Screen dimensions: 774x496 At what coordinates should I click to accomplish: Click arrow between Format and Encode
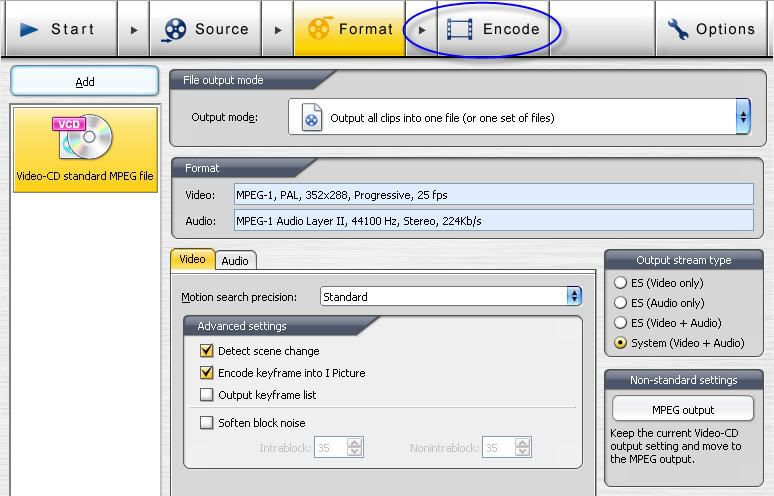pos(422,30)
